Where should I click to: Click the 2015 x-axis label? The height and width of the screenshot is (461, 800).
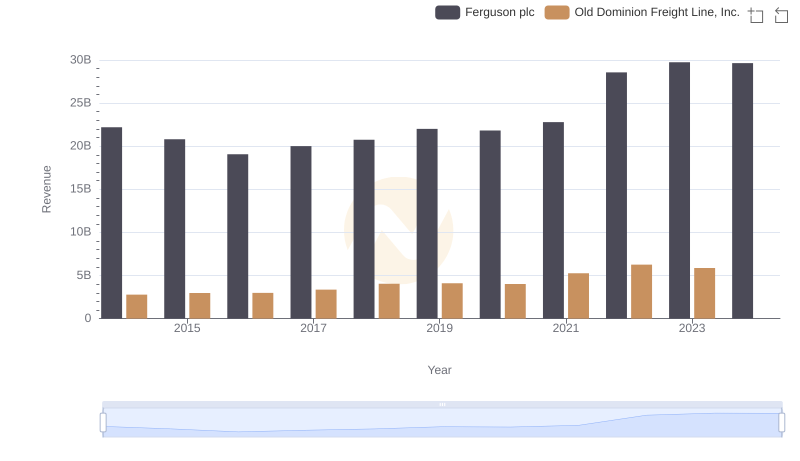[x=187, y=328]
